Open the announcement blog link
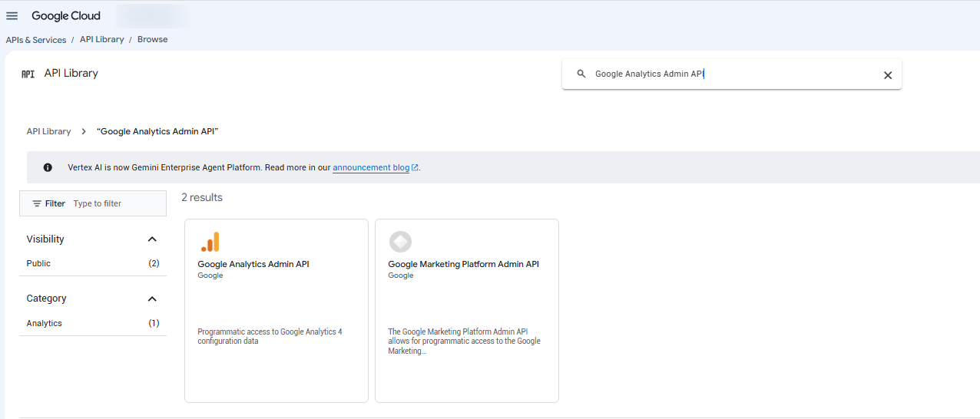980x419 pixels. pyautogui.click(x=371, y=167)
